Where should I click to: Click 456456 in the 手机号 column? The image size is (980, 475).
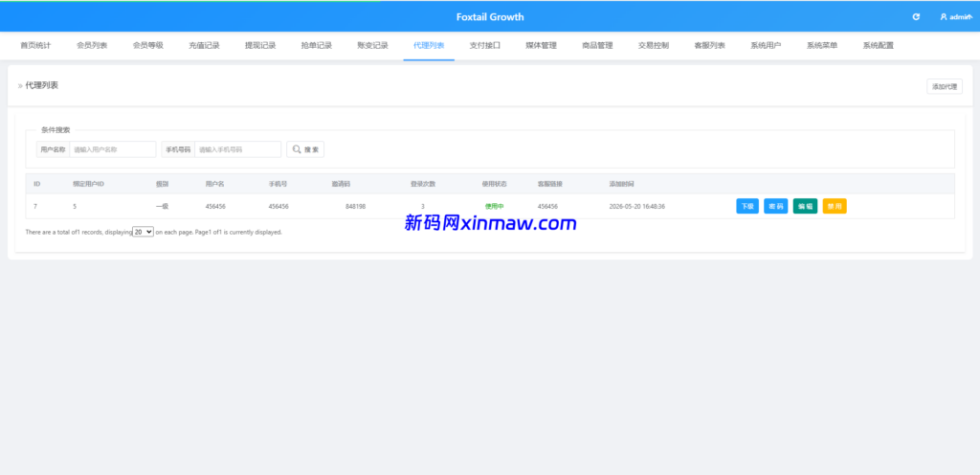[278, 206]
